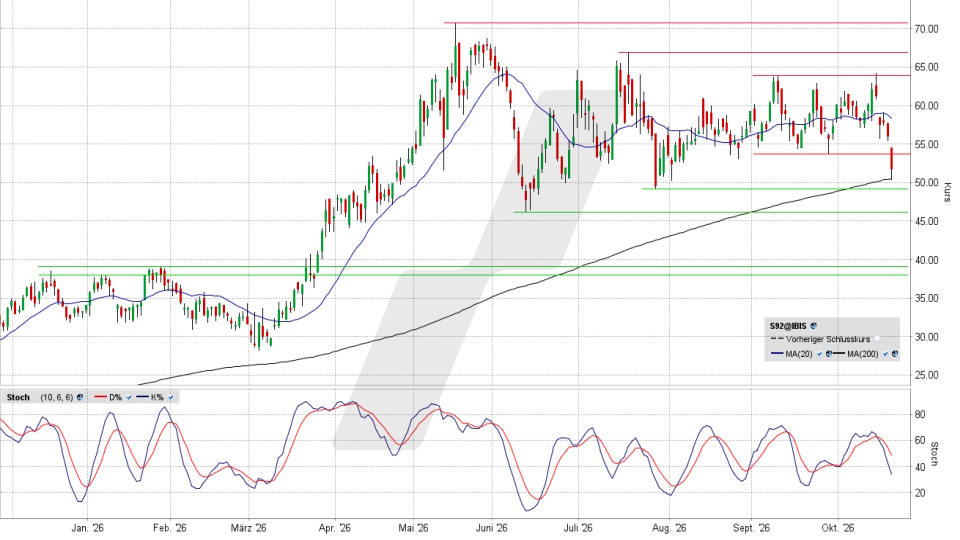This screenshot has height=540, width=960.
Task: Click the 40.00 price axis label
Action: 927,260
